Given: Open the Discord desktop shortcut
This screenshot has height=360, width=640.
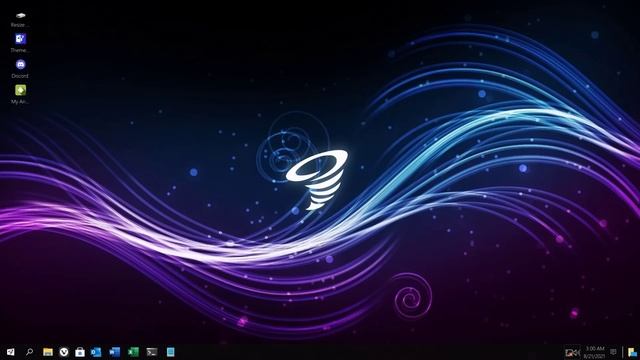Looking at the screenshot, I should [20, 69].
